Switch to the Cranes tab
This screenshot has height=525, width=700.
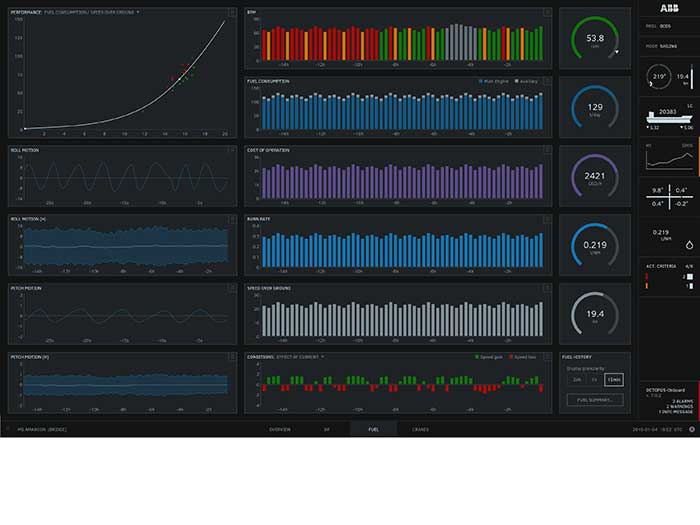421,429
